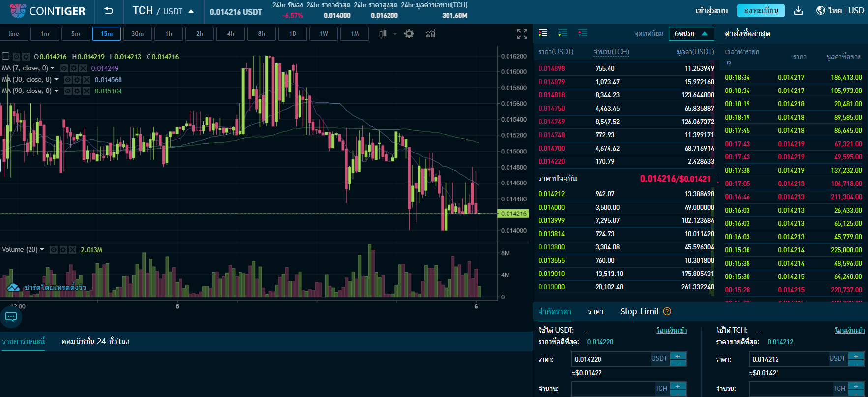Open the candlestick chart style icon
The width and height of the screenshot is (868, 397).
coord(383,33)
